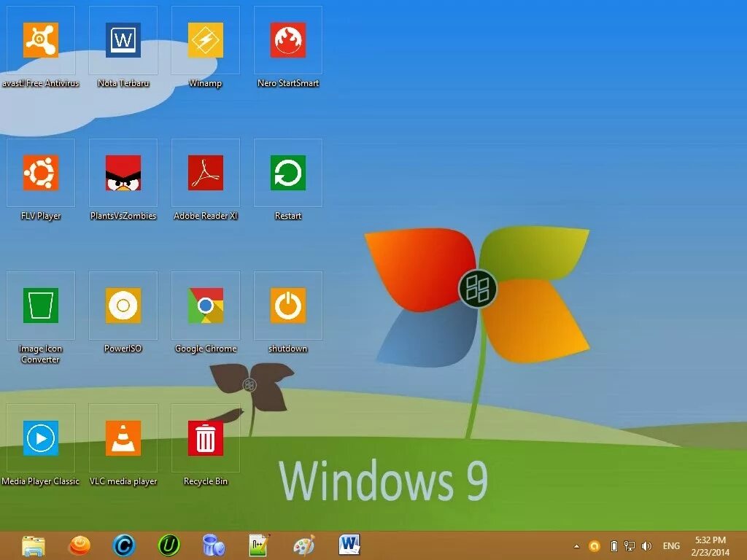Viewport: 747px width, 560px height.
Task: Show hidden system tray icons arrow
Action: [576, 546]
